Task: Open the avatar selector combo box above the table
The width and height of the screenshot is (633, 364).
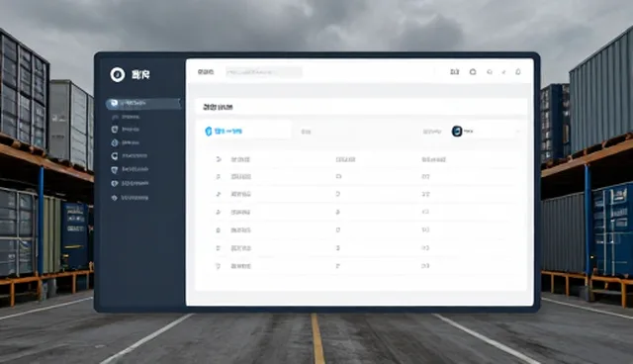Action: (486, 132)
